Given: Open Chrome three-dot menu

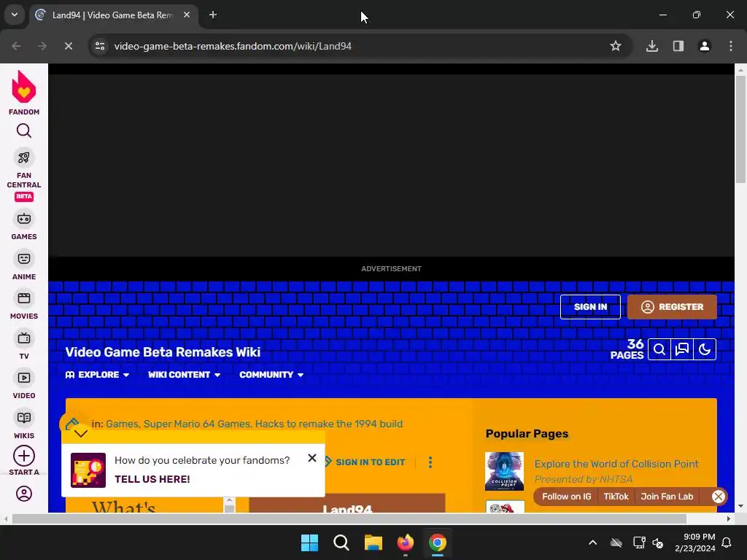Looking at the screenshot, I should tap(731, 46).
